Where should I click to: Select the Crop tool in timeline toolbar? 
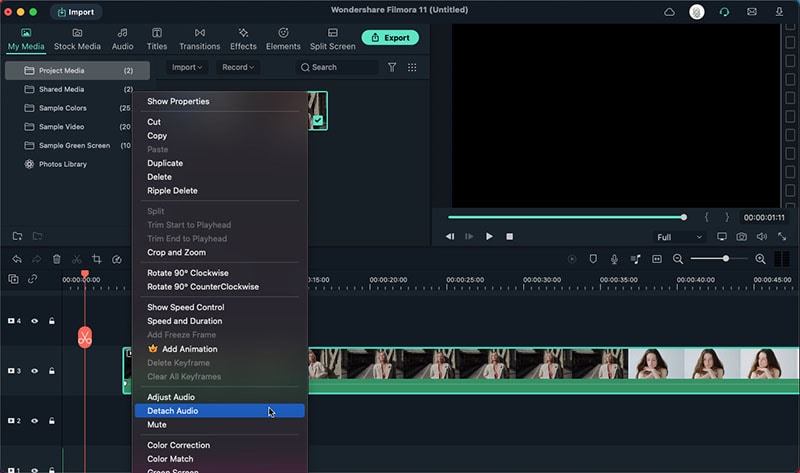click(96, 259)
